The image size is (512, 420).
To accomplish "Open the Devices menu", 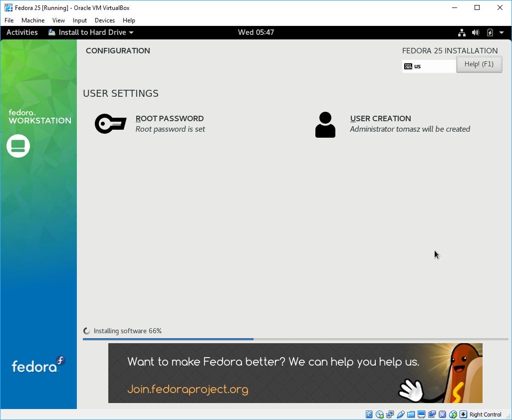I will pyautogui.click(x=105, y=20).
